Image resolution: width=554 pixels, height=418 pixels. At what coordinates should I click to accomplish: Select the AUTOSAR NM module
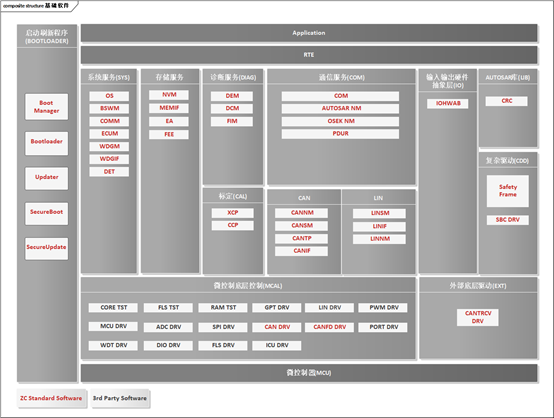[341, 108]
